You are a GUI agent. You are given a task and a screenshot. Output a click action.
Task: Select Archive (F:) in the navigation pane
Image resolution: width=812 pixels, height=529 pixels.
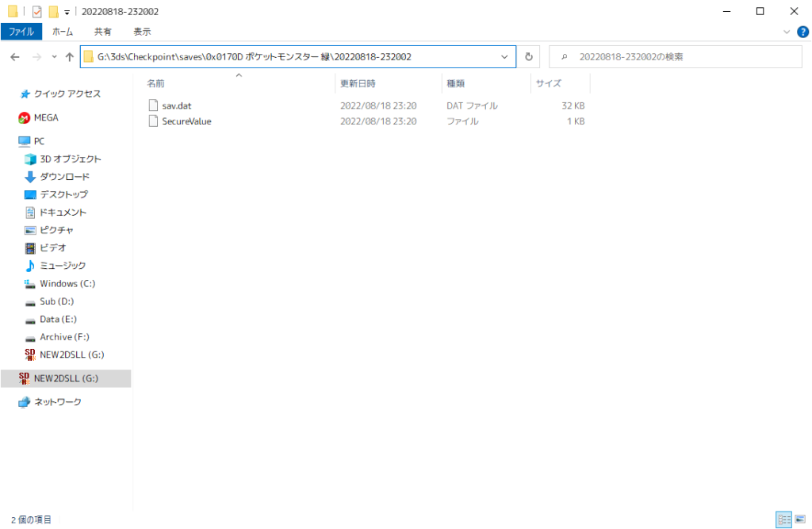64,337
